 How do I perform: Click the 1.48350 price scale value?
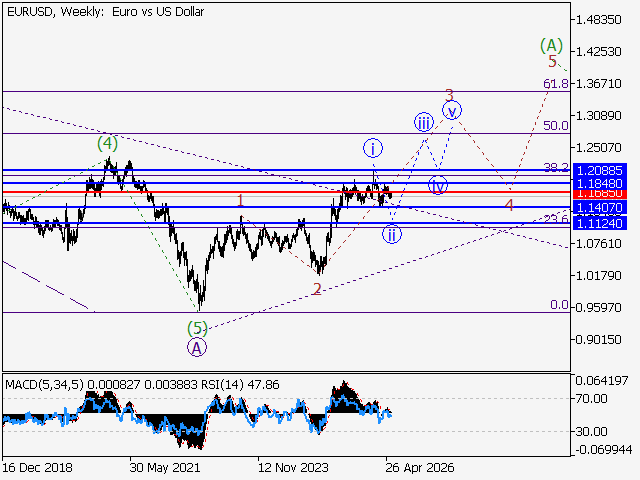pos(598,20)
